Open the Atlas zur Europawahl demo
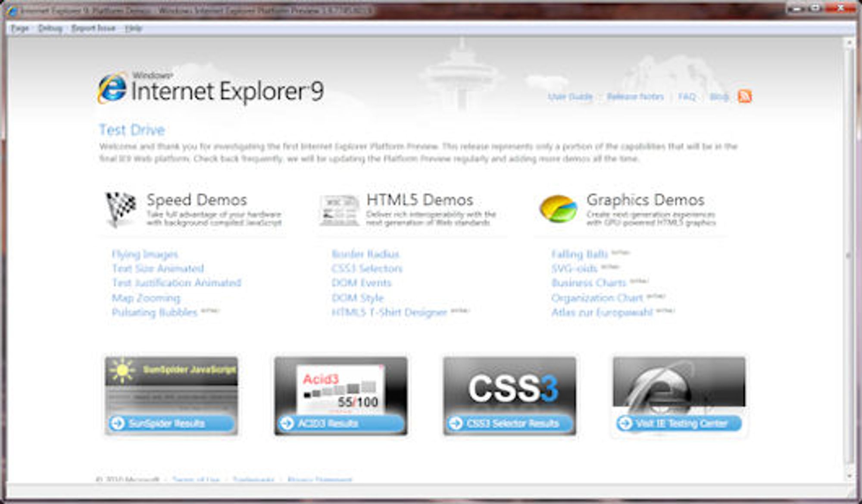Image resolution: width=862 pixels, height=504 pixels. (602, 312)
